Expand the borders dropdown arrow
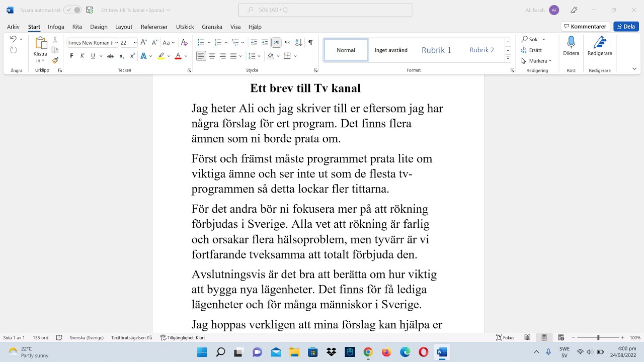This screenshot has width=644, height=362. (x=295, y=56)
